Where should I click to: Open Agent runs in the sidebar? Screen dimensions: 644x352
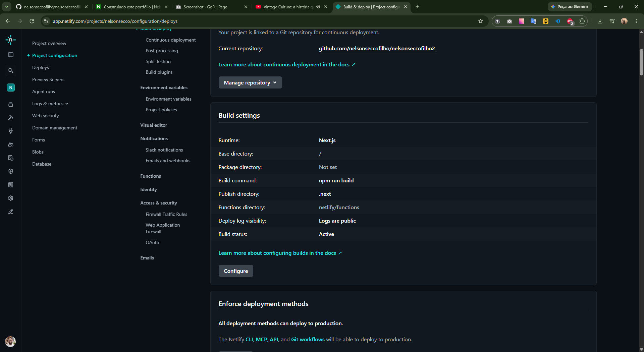44,92
